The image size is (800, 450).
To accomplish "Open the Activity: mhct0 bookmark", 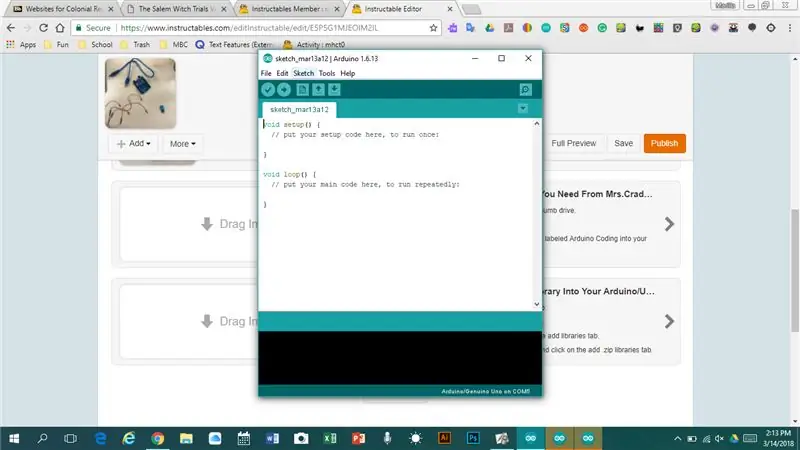I will (314, 45).
